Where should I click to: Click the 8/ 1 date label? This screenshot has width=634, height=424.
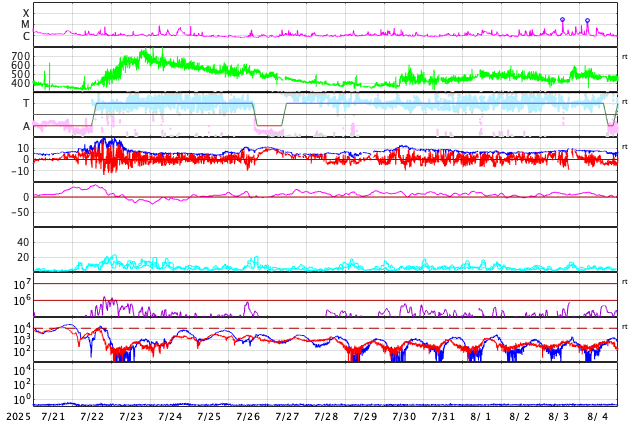pyautogui.click(x=480, y=417)
